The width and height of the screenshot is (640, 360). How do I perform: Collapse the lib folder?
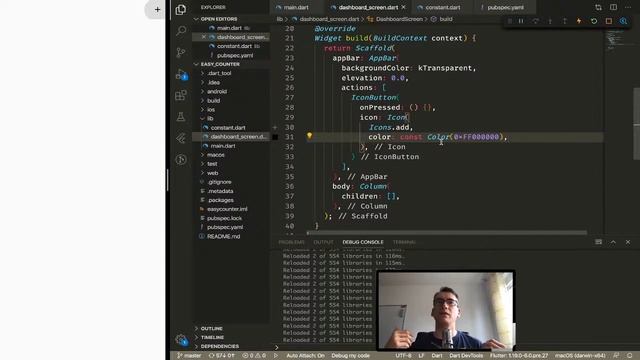[x=210, y=118]
